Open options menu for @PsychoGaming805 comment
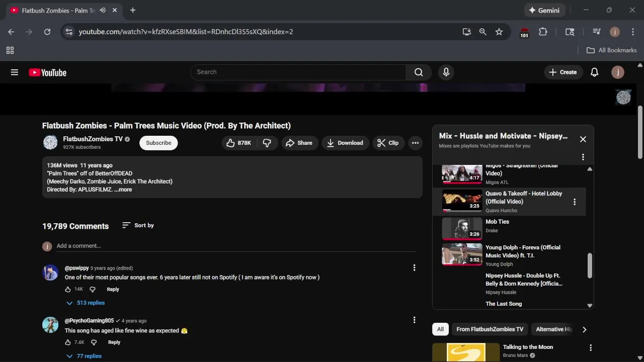 coord(414,320)
